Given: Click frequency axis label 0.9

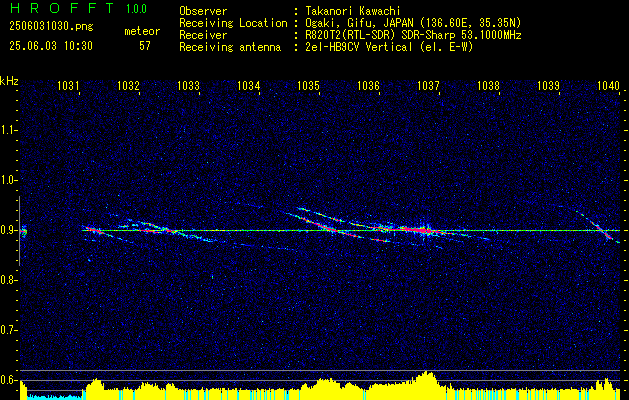Looking at the screenshot, I should [x=7, y=230].
